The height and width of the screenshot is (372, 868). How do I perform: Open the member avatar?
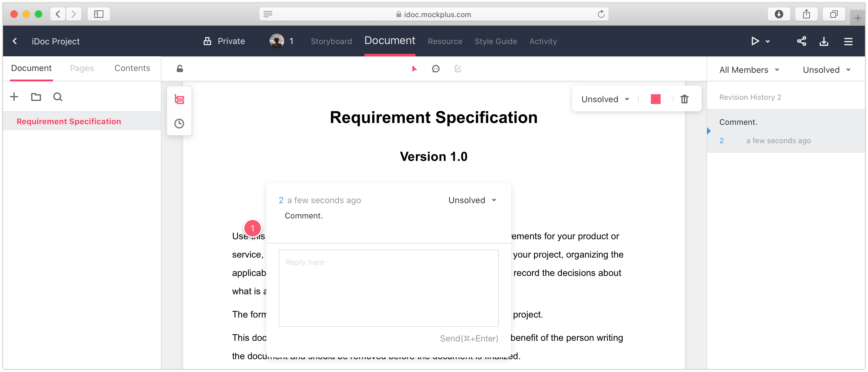point(277,41)
